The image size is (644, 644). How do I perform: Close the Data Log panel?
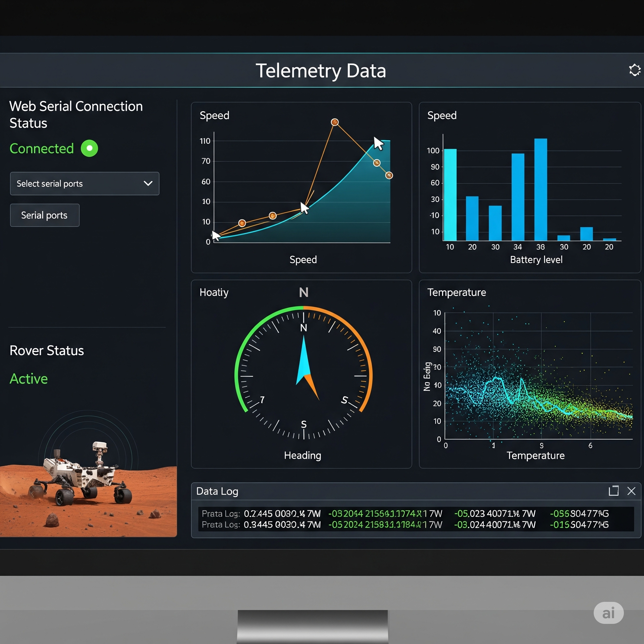[x=632, y=491]
